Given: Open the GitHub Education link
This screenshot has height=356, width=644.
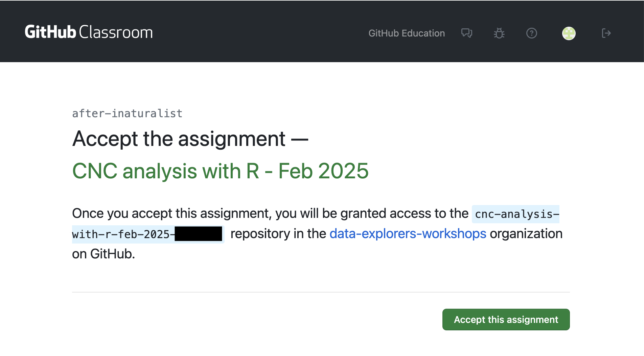Looking at the screenshot, I should pos(407,33).
